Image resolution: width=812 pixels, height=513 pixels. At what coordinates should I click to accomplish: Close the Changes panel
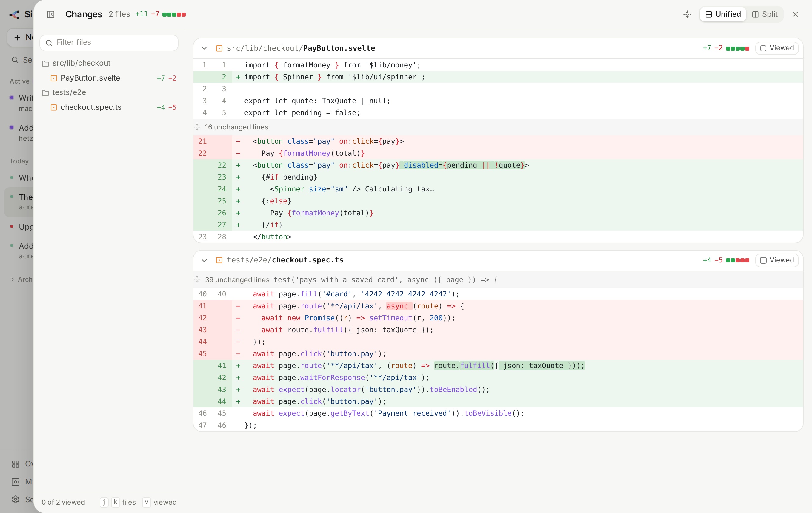[795, 14]
